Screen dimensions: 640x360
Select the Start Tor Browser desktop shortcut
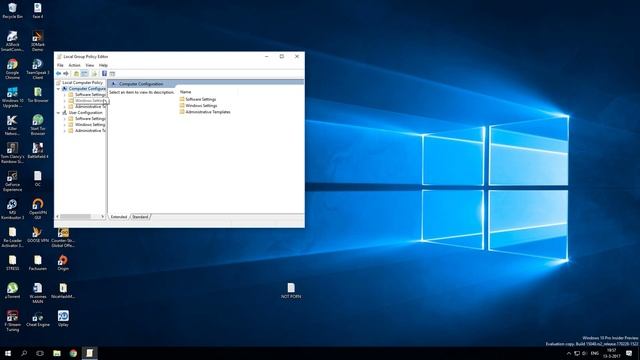38,125
